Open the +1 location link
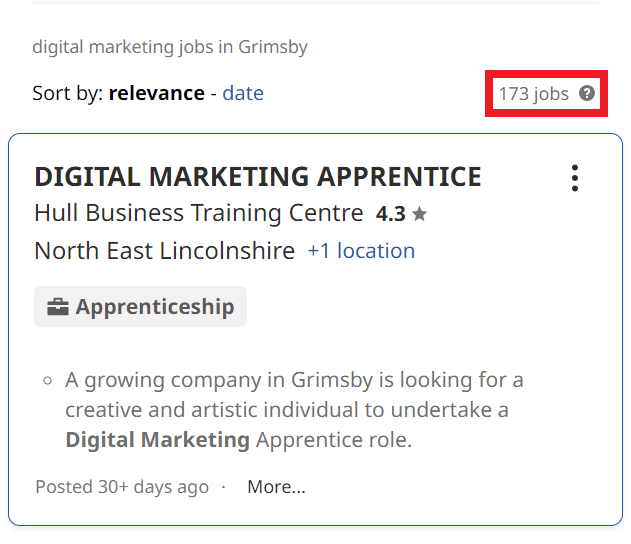Screen dimensions: 631x544 pos(361,251)
